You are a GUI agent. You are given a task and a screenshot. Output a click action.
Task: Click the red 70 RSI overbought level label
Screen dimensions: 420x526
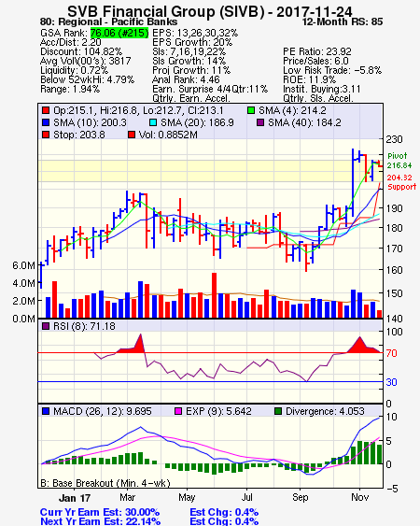391,353
